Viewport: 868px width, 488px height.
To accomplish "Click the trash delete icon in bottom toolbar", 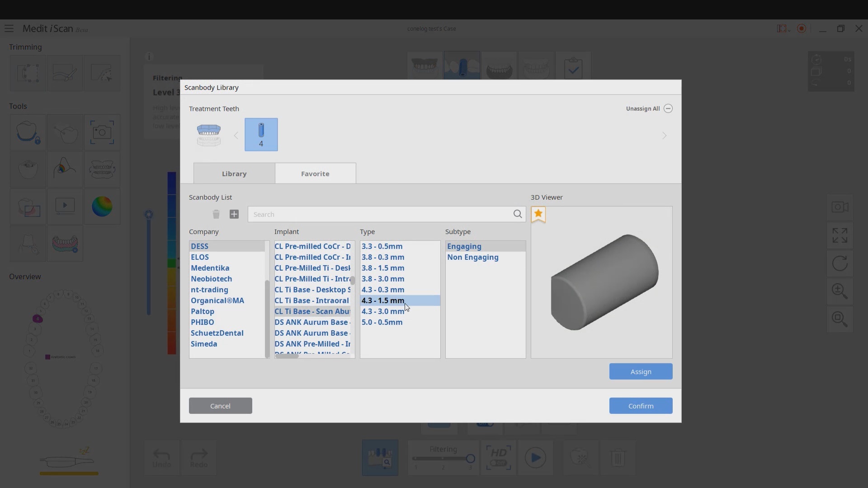I will 618,458.
